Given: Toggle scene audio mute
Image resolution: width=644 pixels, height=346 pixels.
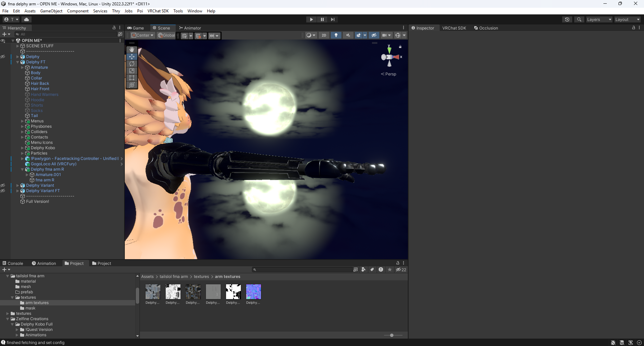Looking at the screenshot, I should coord(348,35).
